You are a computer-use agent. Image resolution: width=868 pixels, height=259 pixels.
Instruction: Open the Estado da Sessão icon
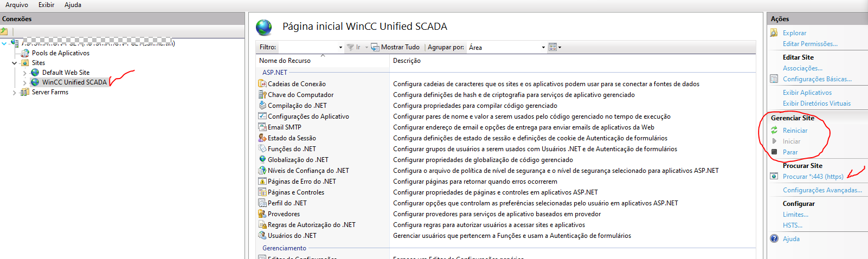pyautogui.click(x=262, y=138)
